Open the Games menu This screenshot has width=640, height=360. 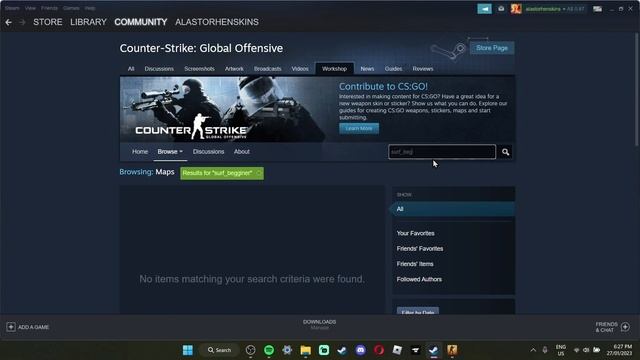pyautogui.click(x=71, y=8)
